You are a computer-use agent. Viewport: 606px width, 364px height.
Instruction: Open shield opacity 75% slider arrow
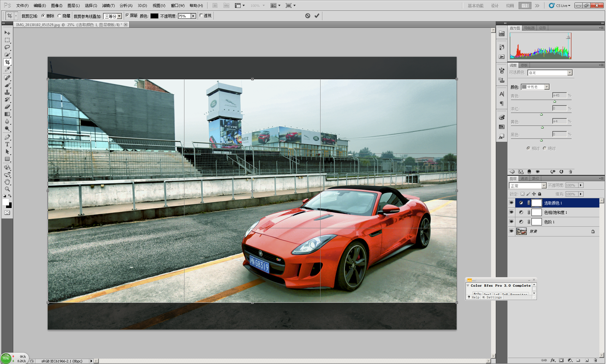pos(193,16)
